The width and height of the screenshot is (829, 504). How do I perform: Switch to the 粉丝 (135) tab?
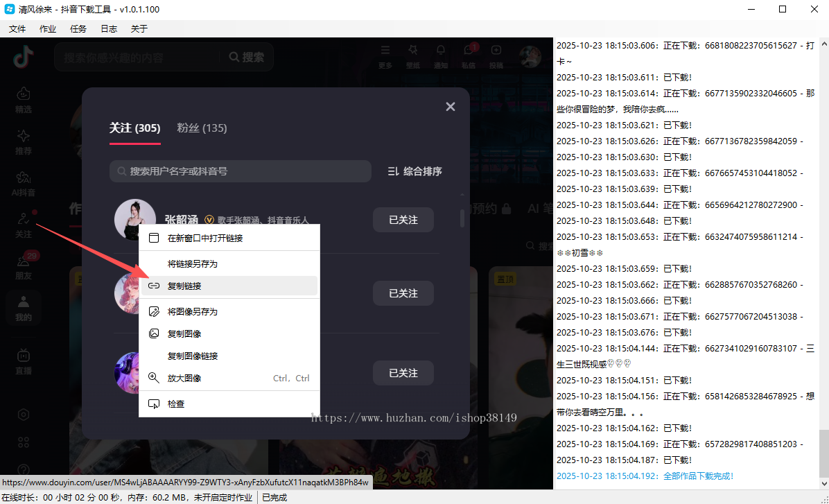coord(202,128)
